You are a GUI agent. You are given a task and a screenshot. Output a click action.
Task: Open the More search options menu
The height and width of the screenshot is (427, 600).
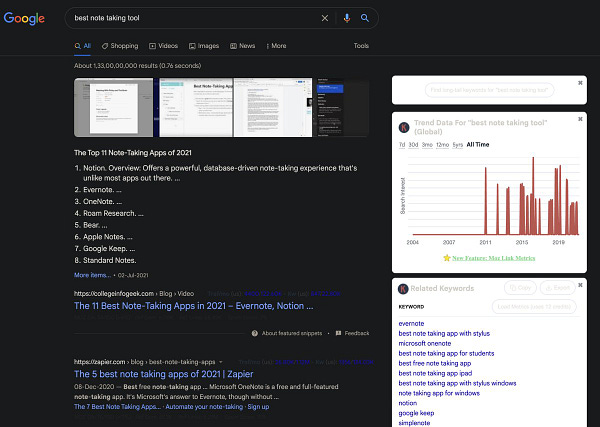click(276, 46)
